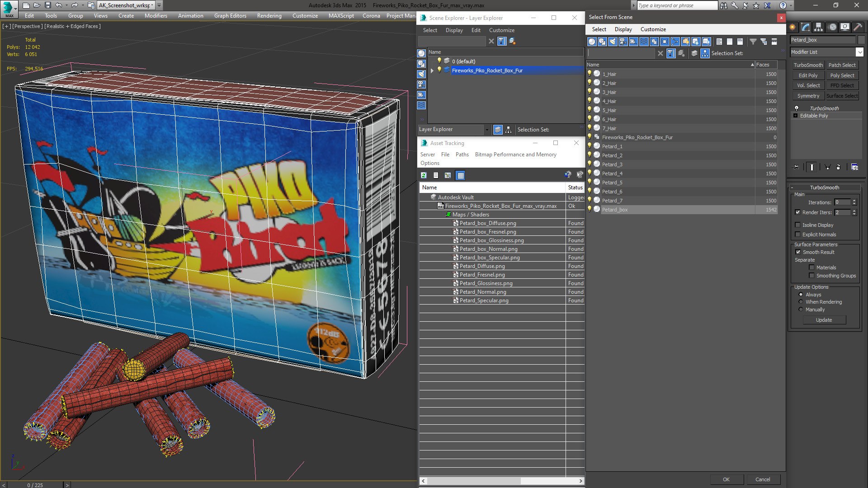Open the Graph Editors menu
Viewport: 868px width, 488px height.
click(x=230, y=16)
